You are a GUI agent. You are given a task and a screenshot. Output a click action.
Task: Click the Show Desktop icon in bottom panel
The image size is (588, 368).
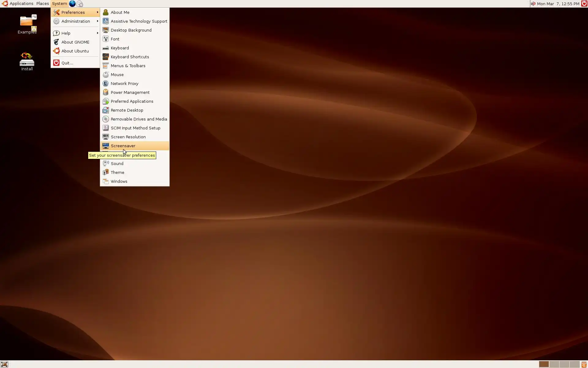tap(4, 364)
